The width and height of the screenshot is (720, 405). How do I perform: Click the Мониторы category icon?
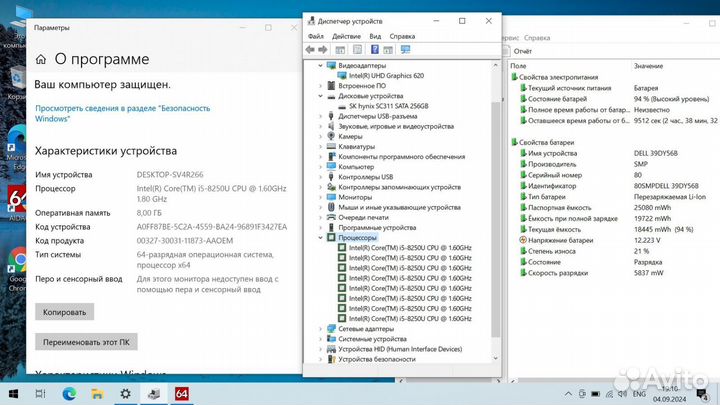point(331,197)
